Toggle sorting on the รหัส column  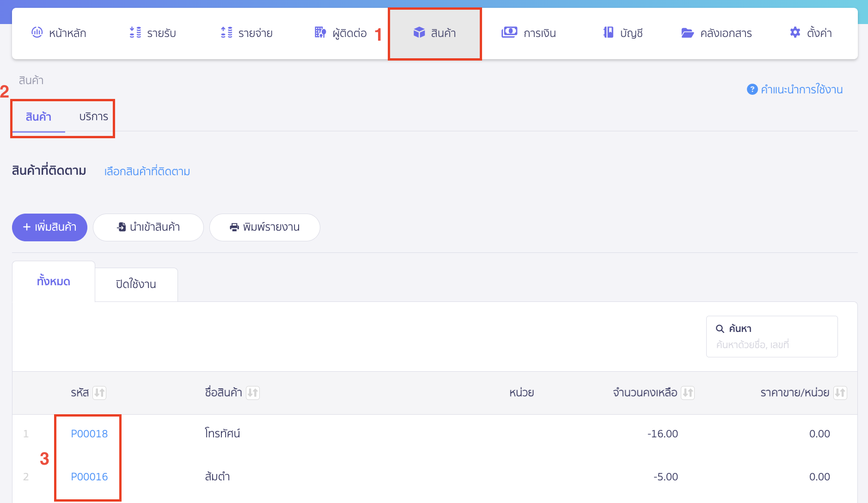[x=100, y=393]
